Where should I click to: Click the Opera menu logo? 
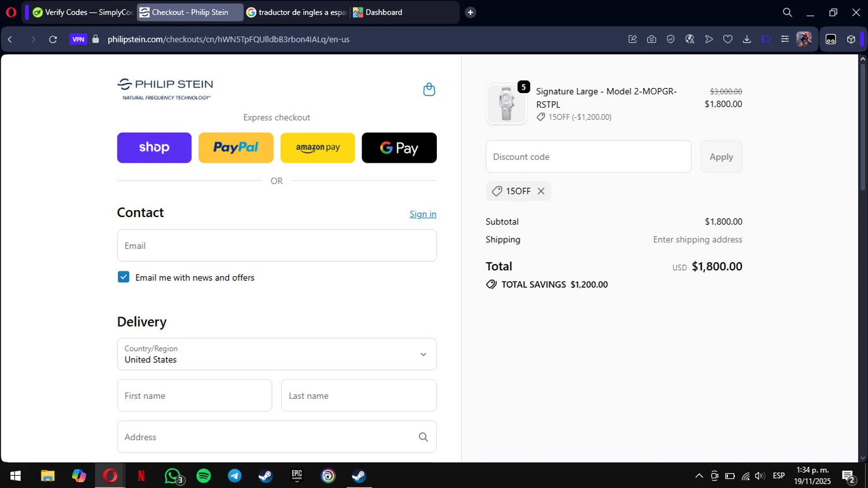coord(11,12)
